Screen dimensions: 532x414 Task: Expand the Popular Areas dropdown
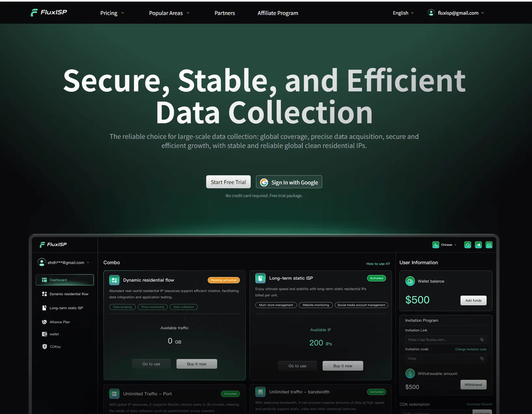click(x=169, y=13)
